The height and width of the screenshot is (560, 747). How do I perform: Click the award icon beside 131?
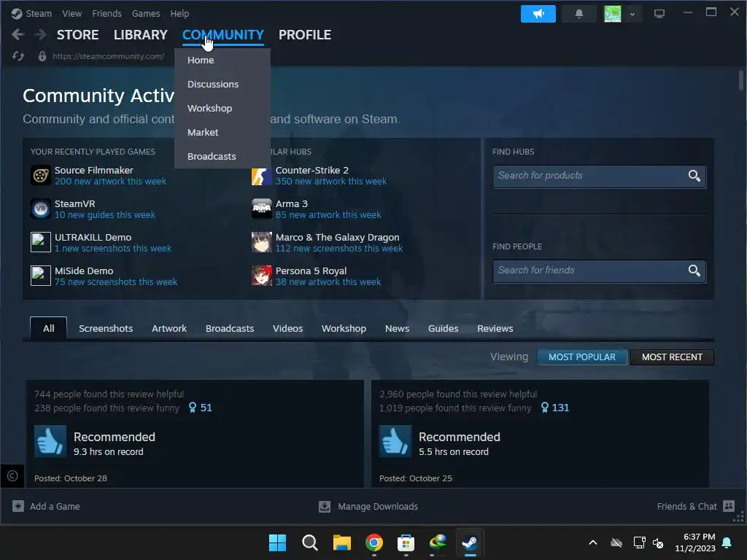544,408
